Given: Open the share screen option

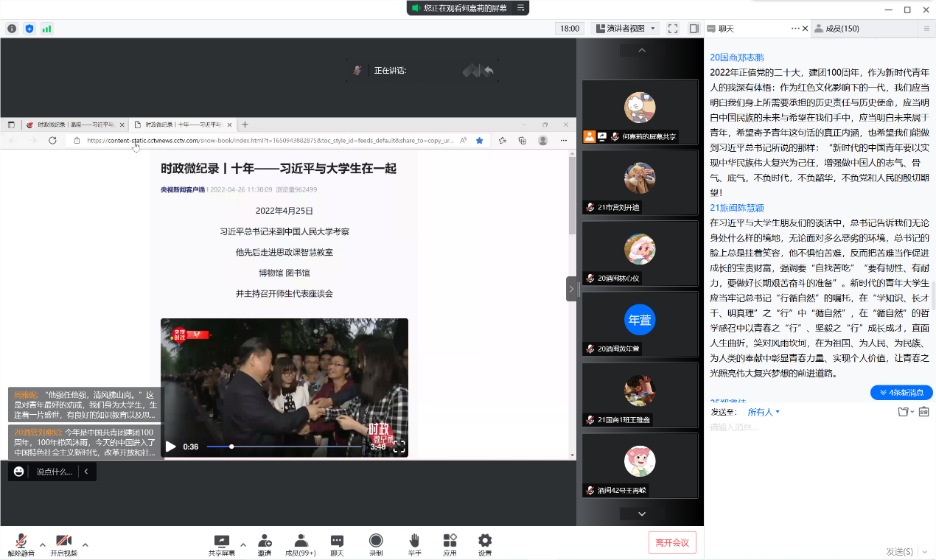Looking at the screenshot, I should coord(221,544).
